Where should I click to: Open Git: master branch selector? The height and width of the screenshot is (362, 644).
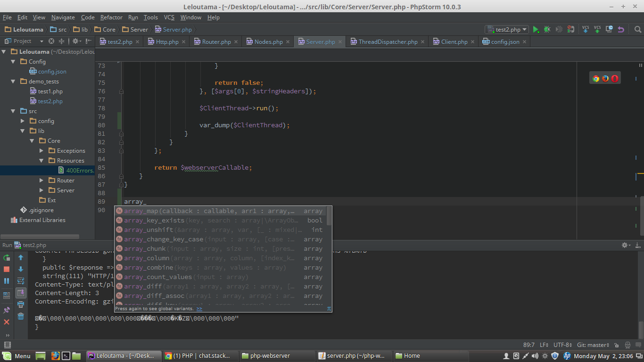point(593,345)
